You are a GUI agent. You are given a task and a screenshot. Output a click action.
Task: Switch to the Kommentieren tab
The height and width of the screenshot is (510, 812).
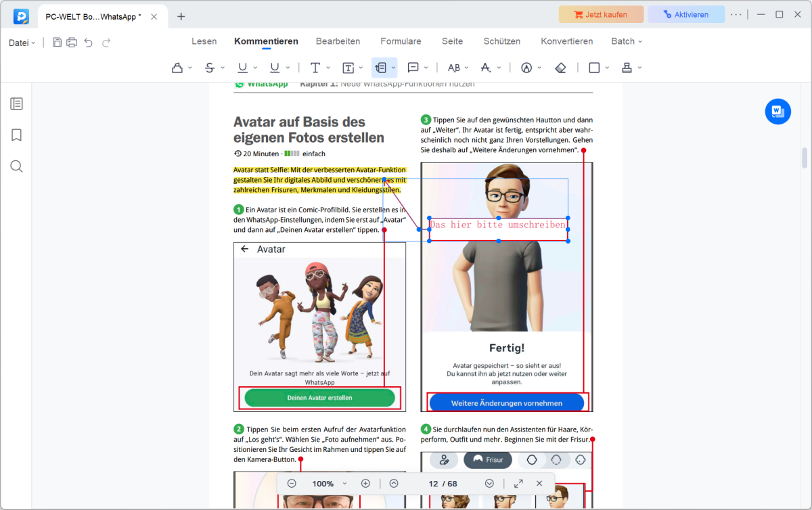click(266, 41)
